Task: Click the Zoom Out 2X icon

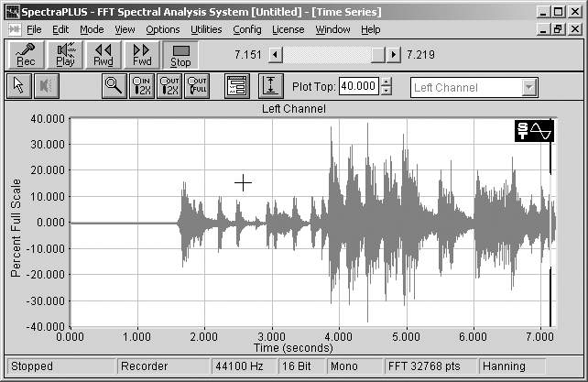Action: coord(169,87)
